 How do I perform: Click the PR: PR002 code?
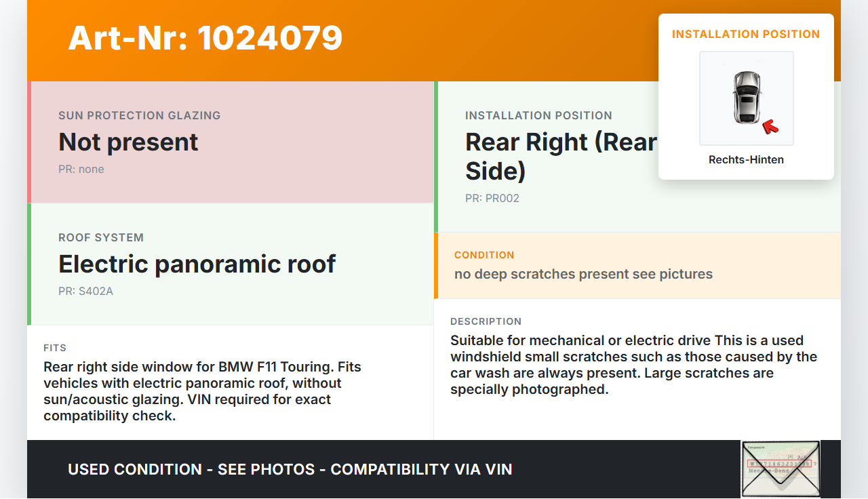click(x=492, y=199)
